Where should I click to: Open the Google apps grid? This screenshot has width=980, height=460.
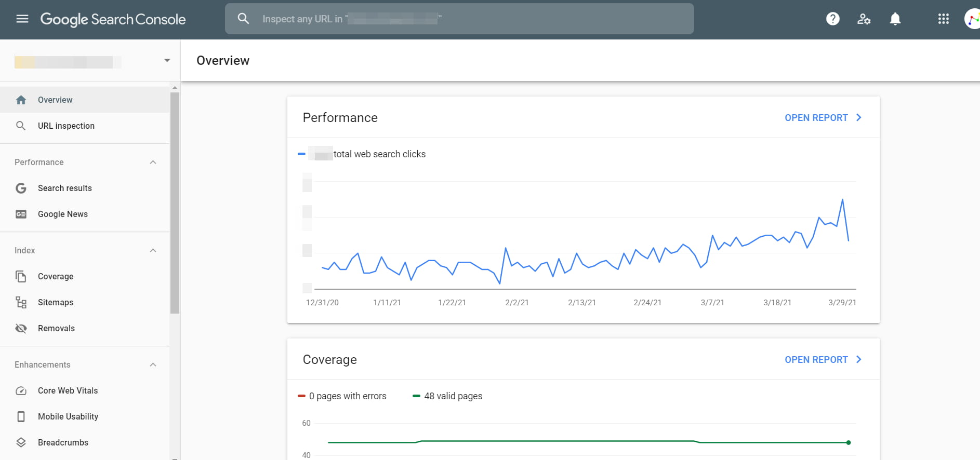click(944, 19)
